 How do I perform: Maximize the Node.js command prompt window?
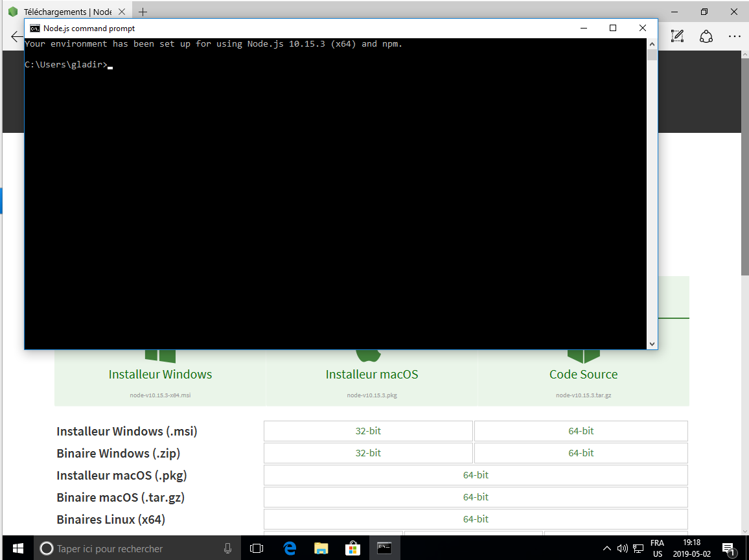click(613, 28)
